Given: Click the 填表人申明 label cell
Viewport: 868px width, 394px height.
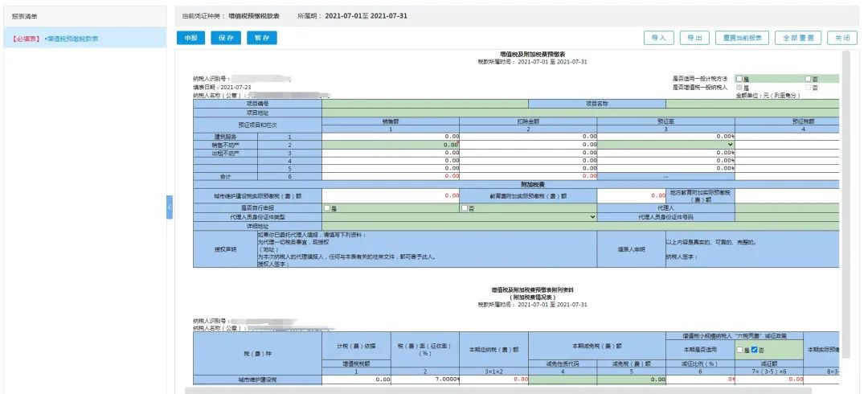Looking at the screenshot, I should pyautogui.click(x=631, y=249).
